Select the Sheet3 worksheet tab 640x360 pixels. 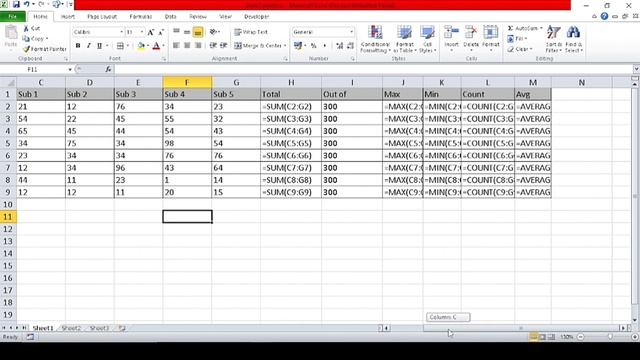(x=99, y=328)
